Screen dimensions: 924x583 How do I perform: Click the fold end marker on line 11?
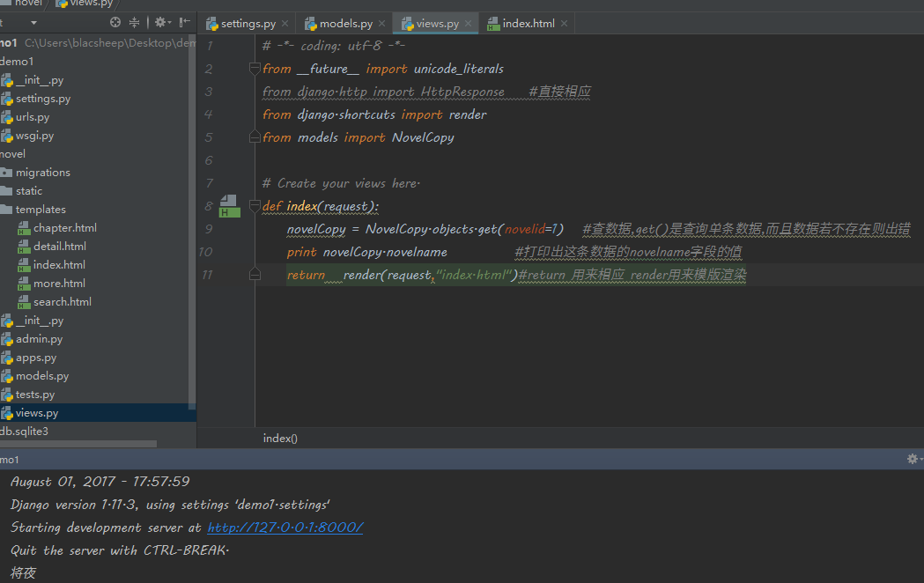pos(256,275)
